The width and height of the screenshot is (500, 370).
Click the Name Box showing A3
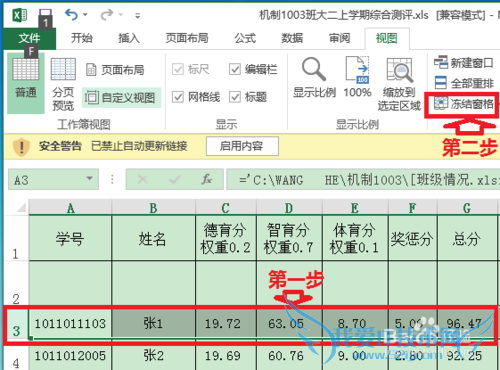pyautogui.click(x=47, y=180)
